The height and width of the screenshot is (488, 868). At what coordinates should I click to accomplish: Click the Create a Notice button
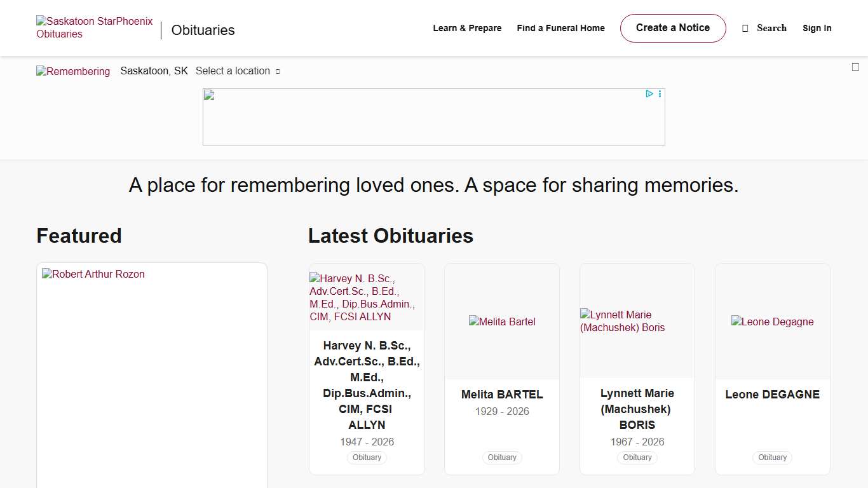[x=673, y=28]
